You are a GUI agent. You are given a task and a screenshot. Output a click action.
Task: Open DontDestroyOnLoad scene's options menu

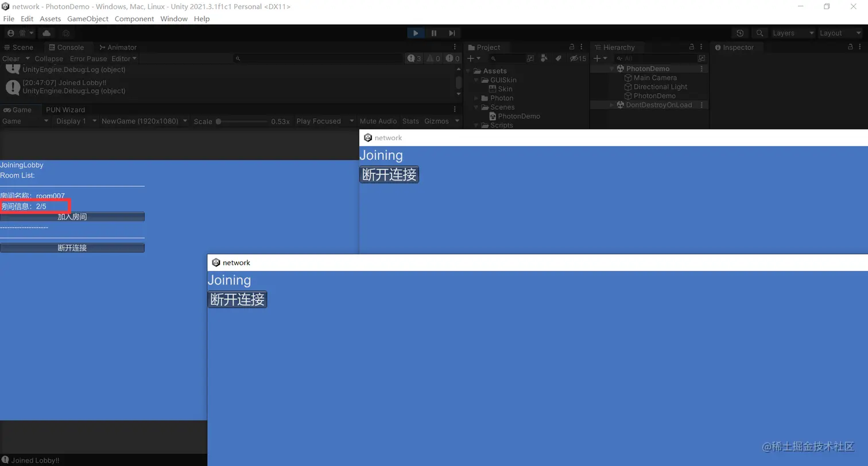(702, 105)
